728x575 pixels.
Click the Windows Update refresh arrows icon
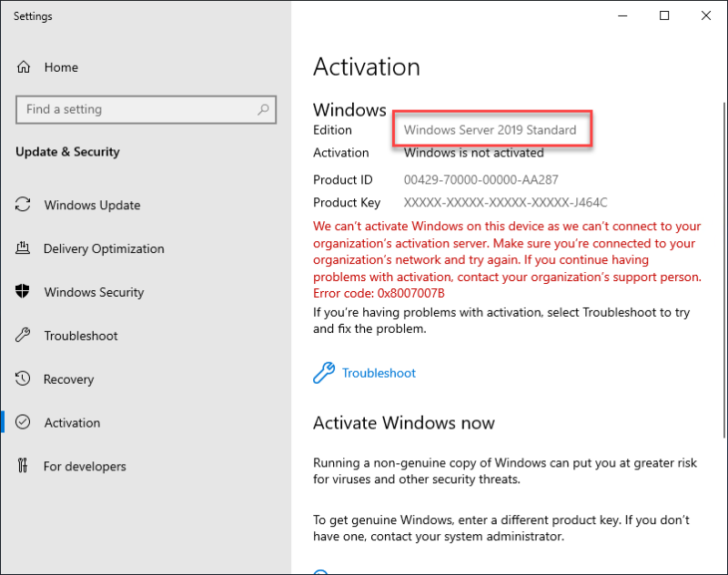(23, 205)
